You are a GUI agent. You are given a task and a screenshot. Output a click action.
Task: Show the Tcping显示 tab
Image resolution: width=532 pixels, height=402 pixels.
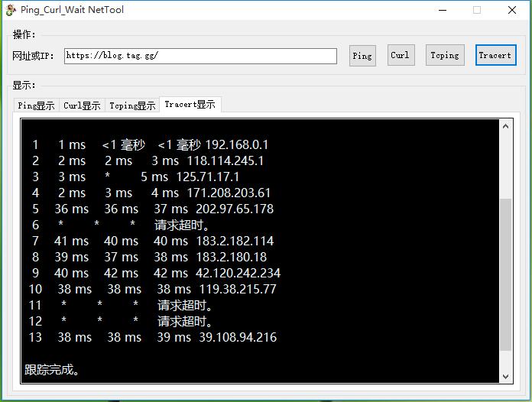tap(131, 105)
